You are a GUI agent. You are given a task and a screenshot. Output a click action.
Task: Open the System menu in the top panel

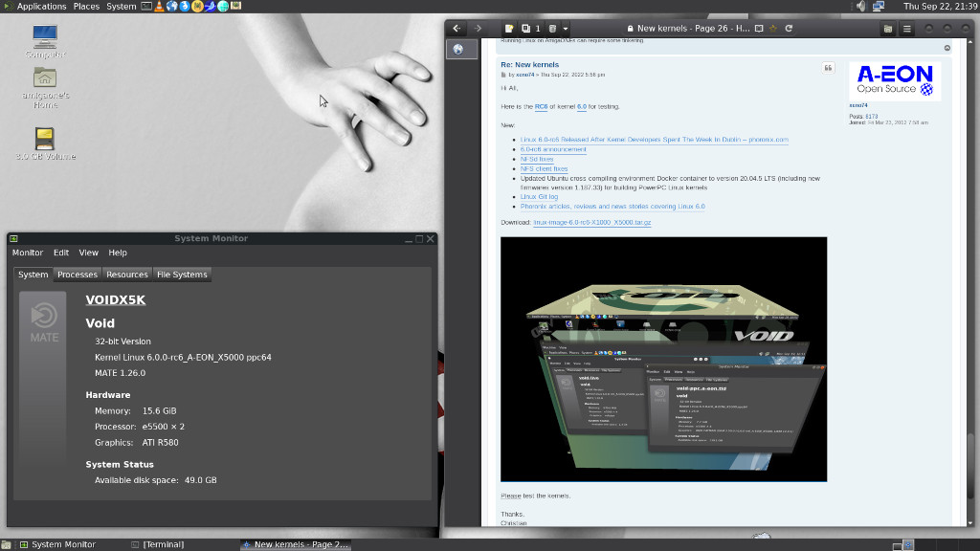pos(122,7)
